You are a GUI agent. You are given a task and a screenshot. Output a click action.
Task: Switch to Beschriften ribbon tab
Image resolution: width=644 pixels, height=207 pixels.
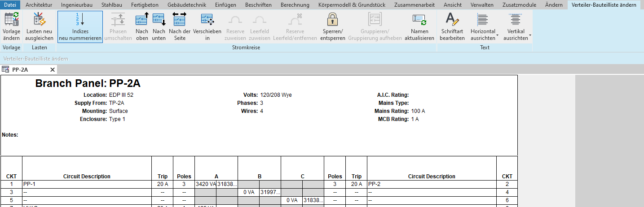pyautogui.click(x=258, y=5)
